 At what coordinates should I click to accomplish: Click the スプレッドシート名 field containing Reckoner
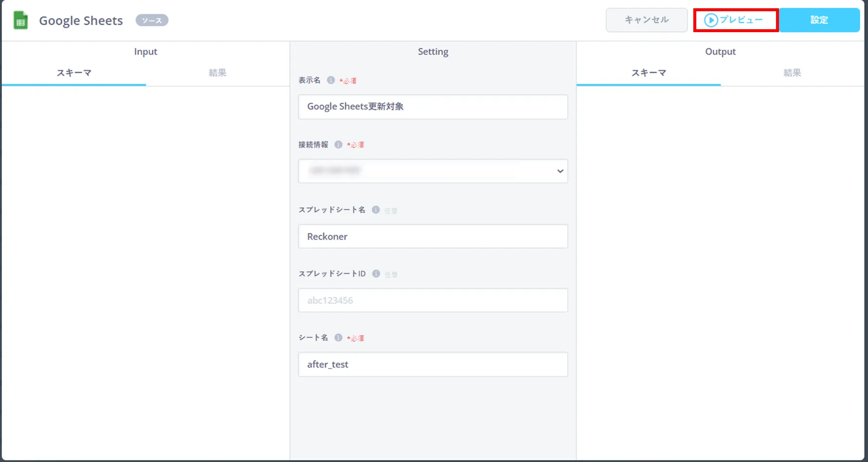click(433, 237)
